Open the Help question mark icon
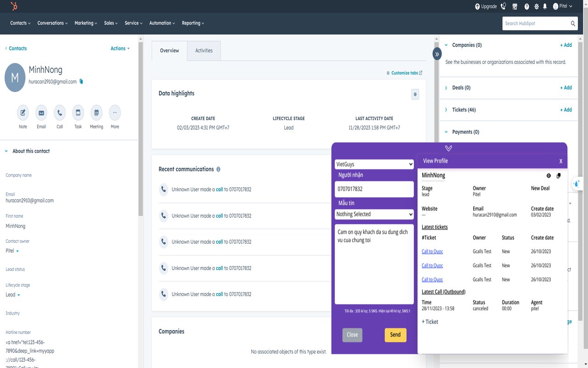This screenshot has height=368, width=588. click(526, 6)
